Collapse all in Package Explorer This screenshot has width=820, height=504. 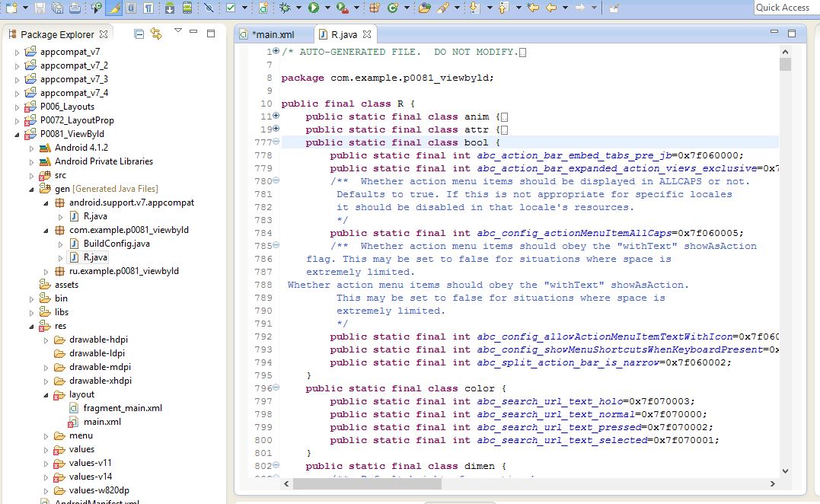139,34
